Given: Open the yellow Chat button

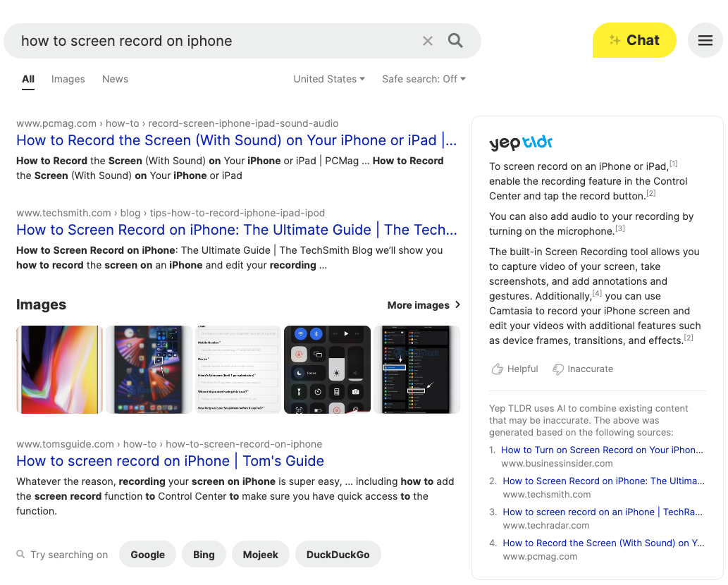Looking at the screenshot, I should click(x=634, y=40).
